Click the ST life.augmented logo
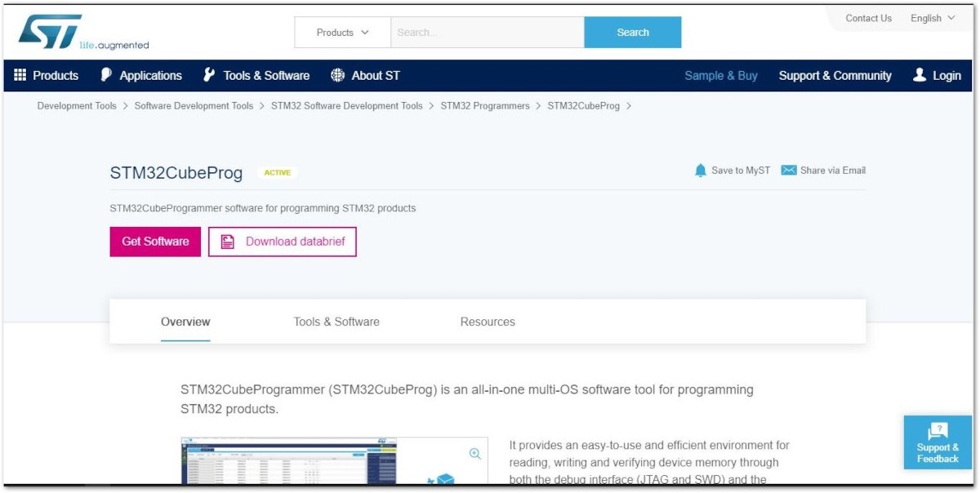Image resolution: width=980 pixels, height=493 pixels. (x=83, y=32)
